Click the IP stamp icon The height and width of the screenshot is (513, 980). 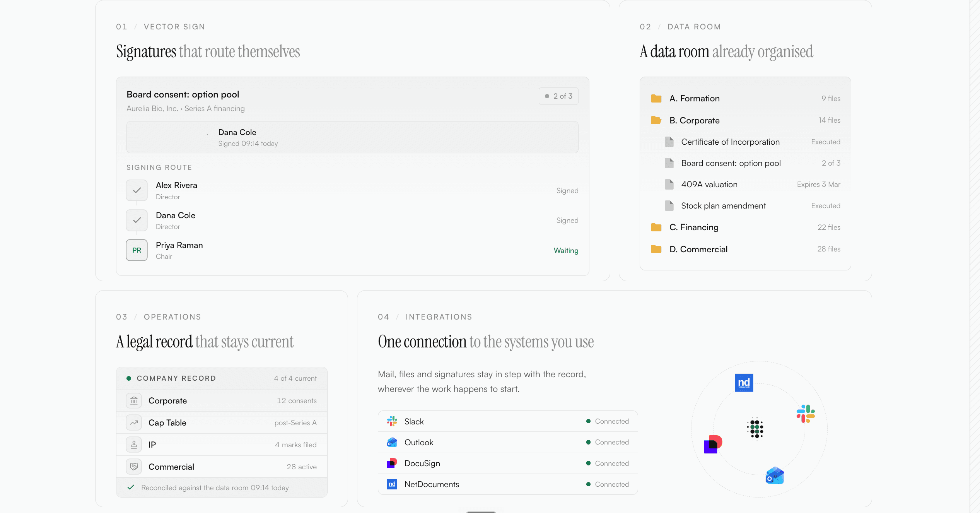tap(134, 445)
